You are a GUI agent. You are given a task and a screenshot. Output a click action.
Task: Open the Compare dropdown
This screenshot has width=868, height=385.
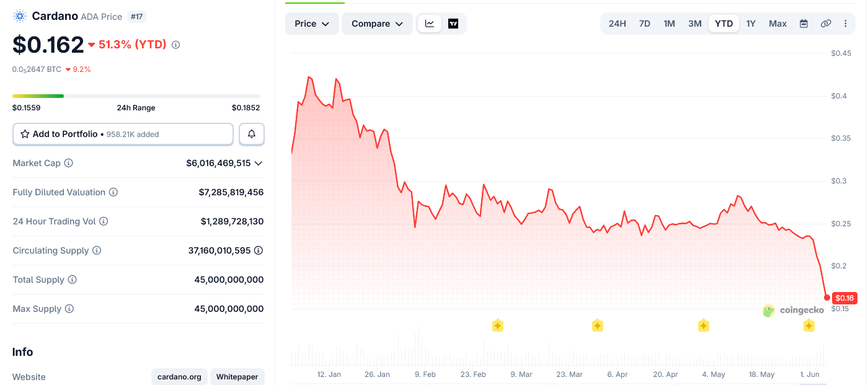coord(377,24)
